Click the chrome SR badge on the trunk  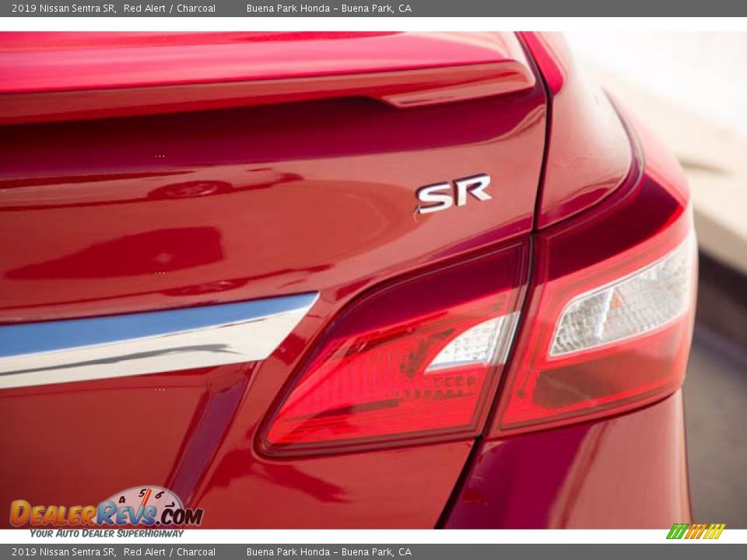[453, 193]
